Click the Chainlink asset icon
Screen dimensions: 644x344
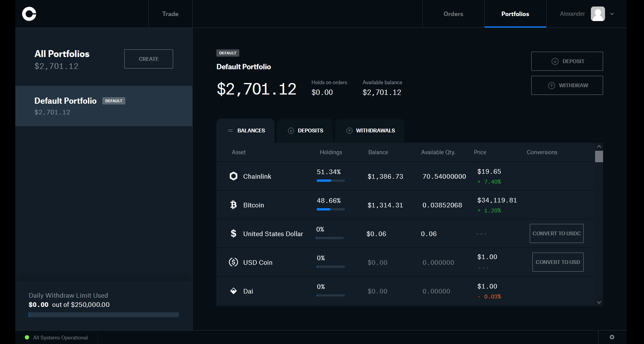click(234, 176)
